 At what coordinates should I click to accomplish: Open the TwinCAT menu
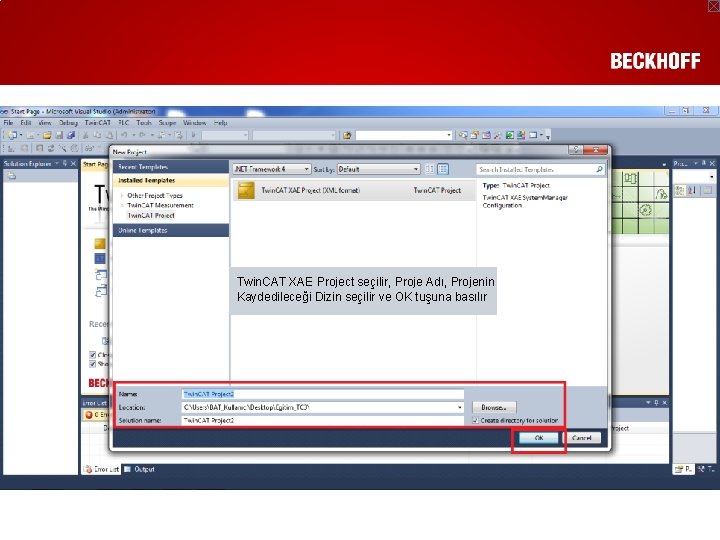coord(98,123)
